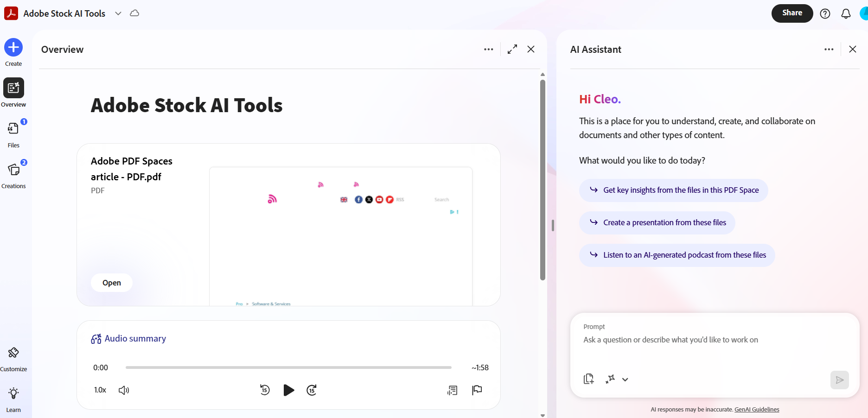Click the add files icon in prompt
This screenshot has height=418, width=868.
[x=589, y=379]
